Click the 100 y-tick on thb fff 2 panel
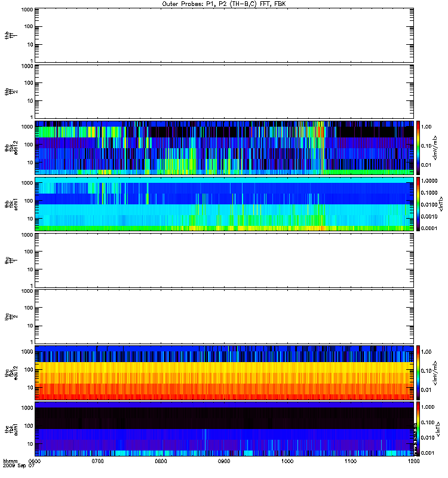Image resolution: width=448 pixels, height=478 pixels. [29, 83]
